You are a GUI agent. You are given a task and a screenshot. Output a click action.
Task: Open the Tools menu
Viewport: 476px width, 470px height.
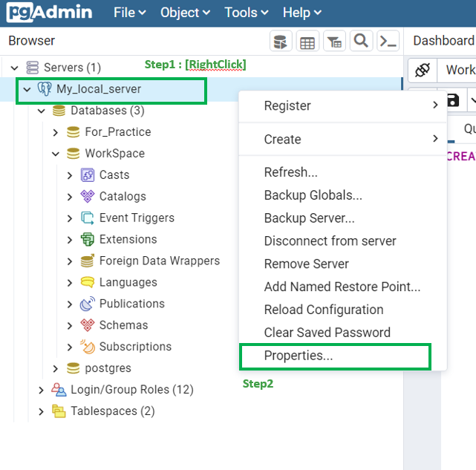pos(247,13)
